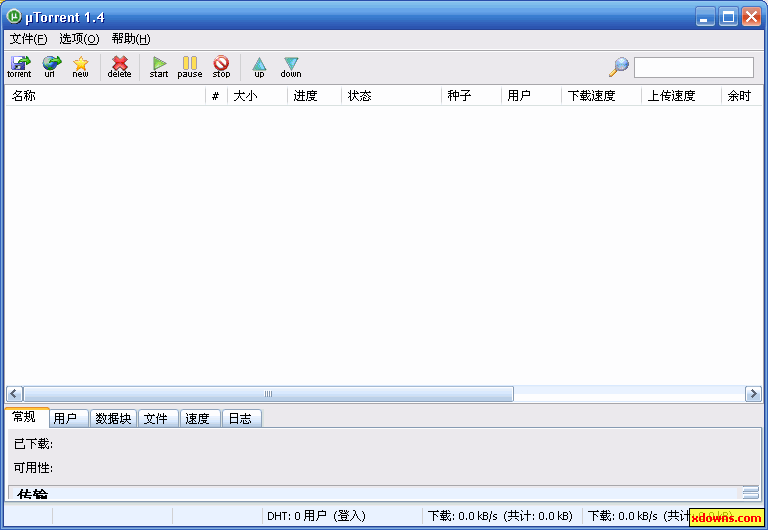Delete selected torrent with red X
Image resolution: width=768 pixels, height=530 pixels.
pyautogui.click(x=120, y=67)
